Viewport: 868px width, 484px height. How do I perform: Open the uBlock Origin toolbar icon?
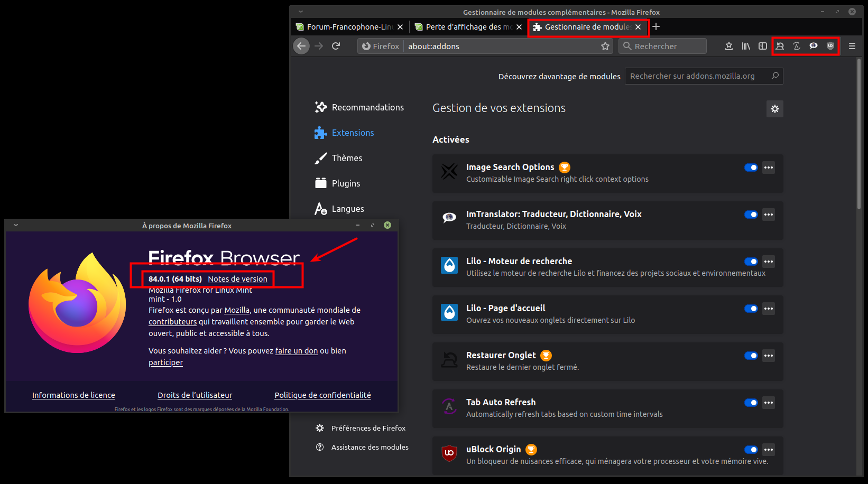(830, 46)
